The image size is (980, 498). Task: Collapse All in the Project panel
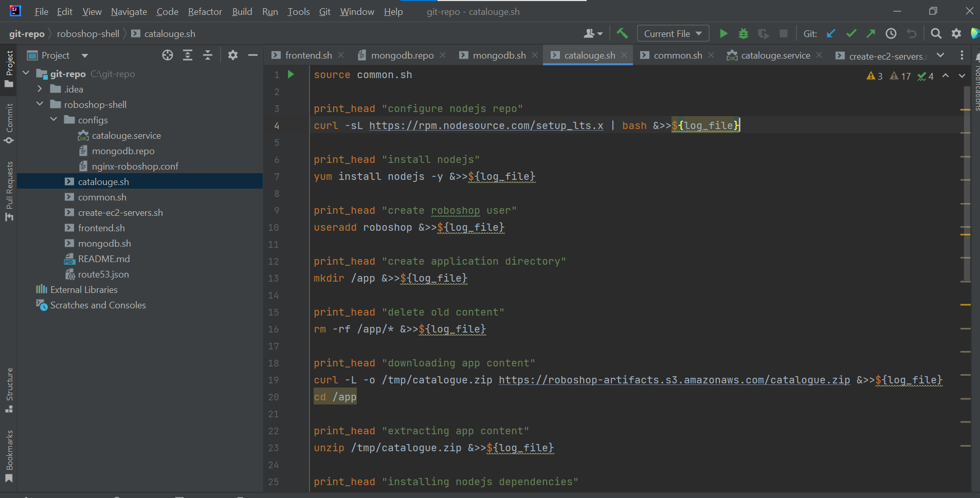click(208, 55)
